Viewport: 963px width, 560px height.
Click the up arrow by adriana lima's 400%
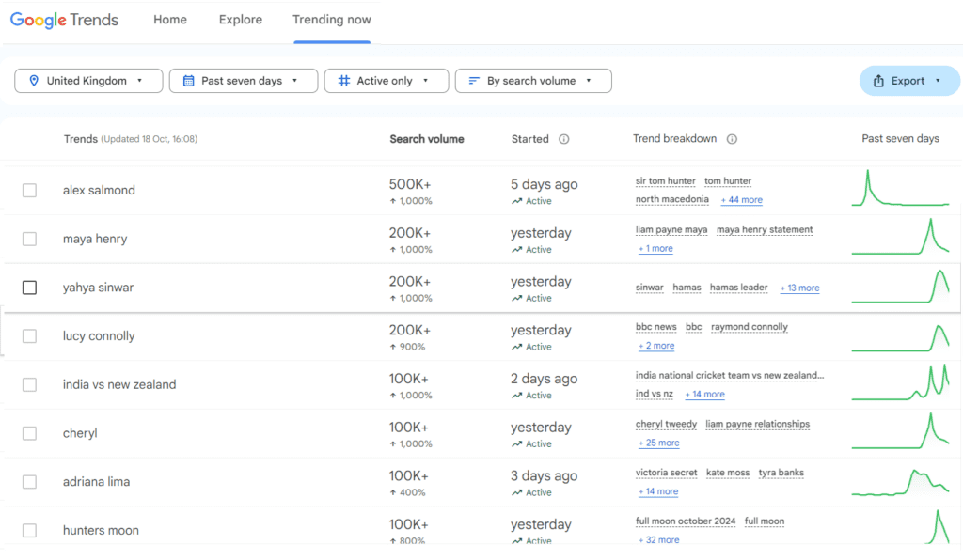click(x=392, y=492)
